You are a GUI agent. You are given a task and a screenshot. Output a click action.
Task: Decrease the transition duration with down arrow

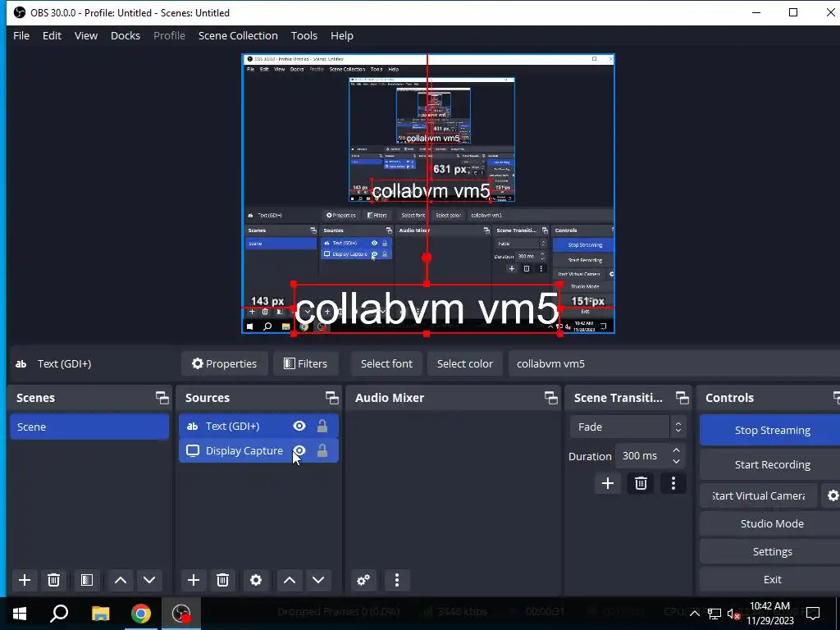click(x=677, y=461)
